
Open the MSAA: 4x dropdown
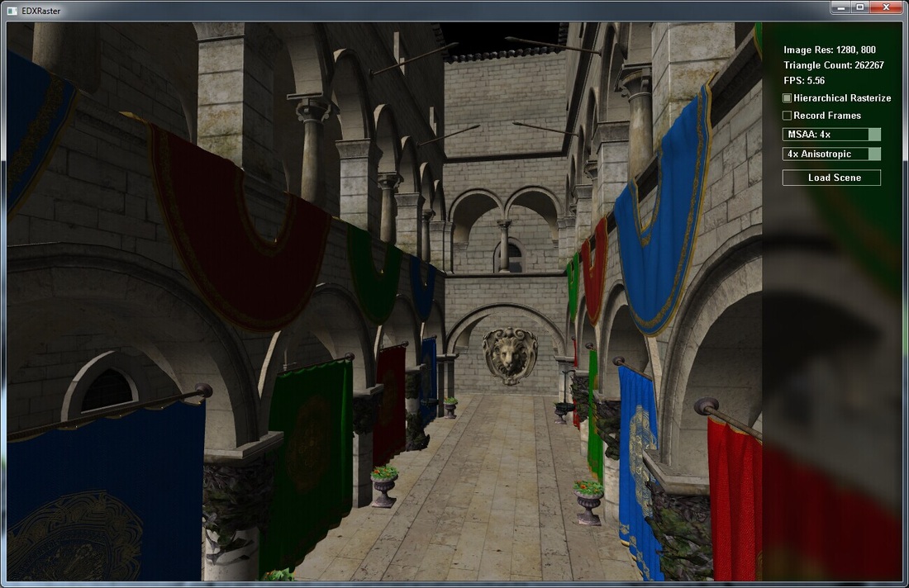click(831, 135)
